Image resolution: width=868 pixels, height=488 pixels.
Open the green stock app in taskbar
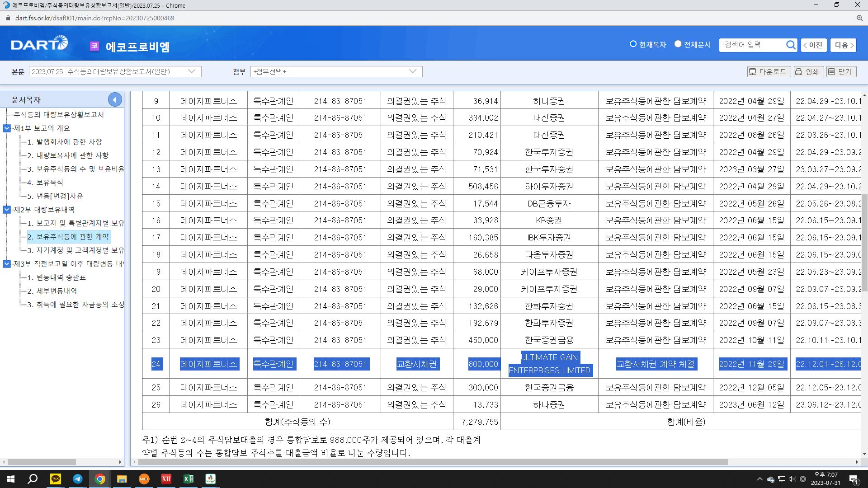pos(210,479)
